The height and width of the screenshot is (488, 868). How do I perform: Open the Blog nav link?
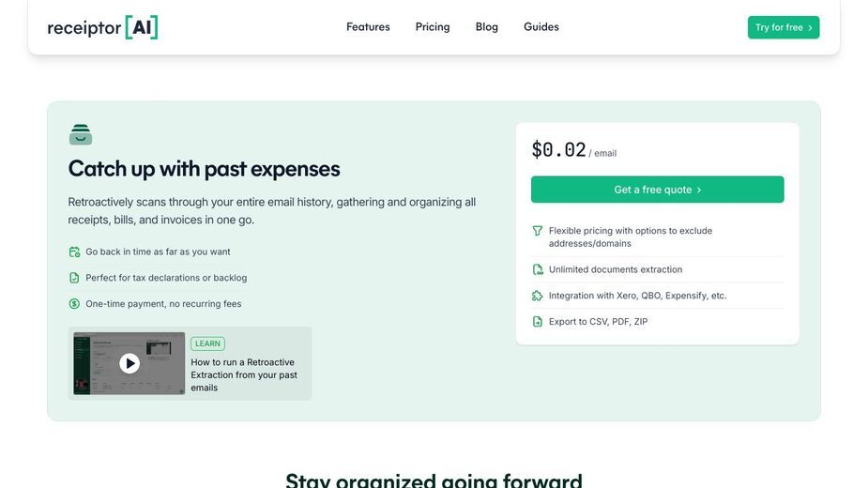pyautogui.click(x=487, y=26)
